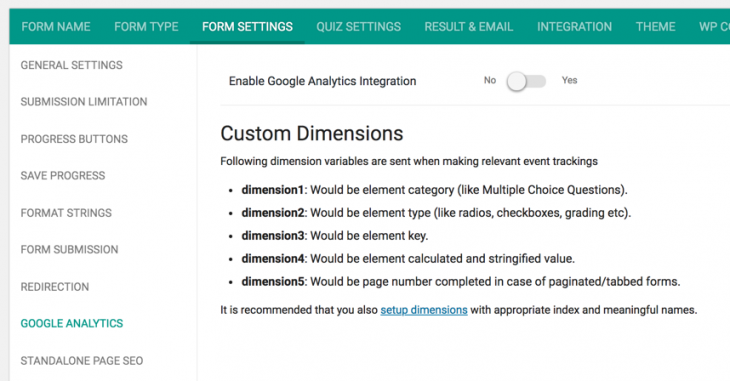The width and height of the screenshot is (730, 381).
Task: Open Standalone Page SEO settings
Action: pyautogui.click(x=82, y=361)
